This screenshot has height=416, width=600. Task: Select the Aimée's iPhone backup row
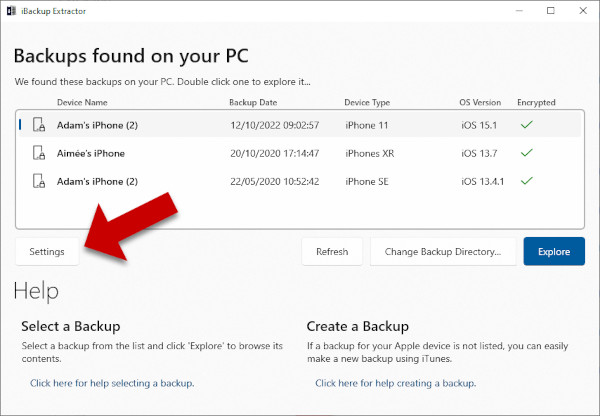coord(300,153)
